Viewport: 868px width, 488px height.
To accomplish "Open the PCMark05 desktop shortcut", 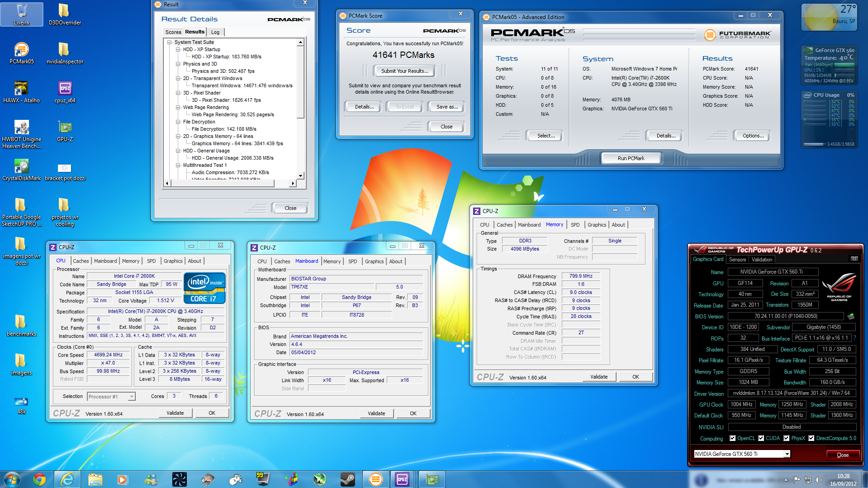I will (21, 53).
